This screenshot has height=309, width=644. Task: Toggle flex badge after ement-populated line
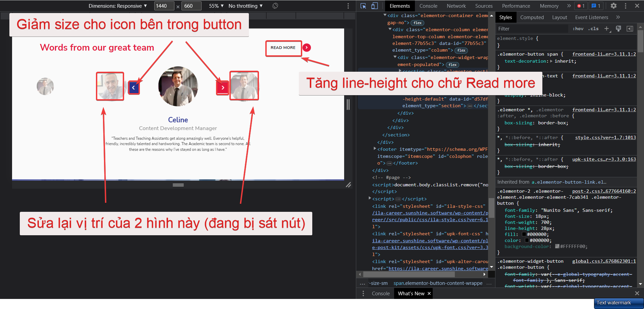click(453, 65)
